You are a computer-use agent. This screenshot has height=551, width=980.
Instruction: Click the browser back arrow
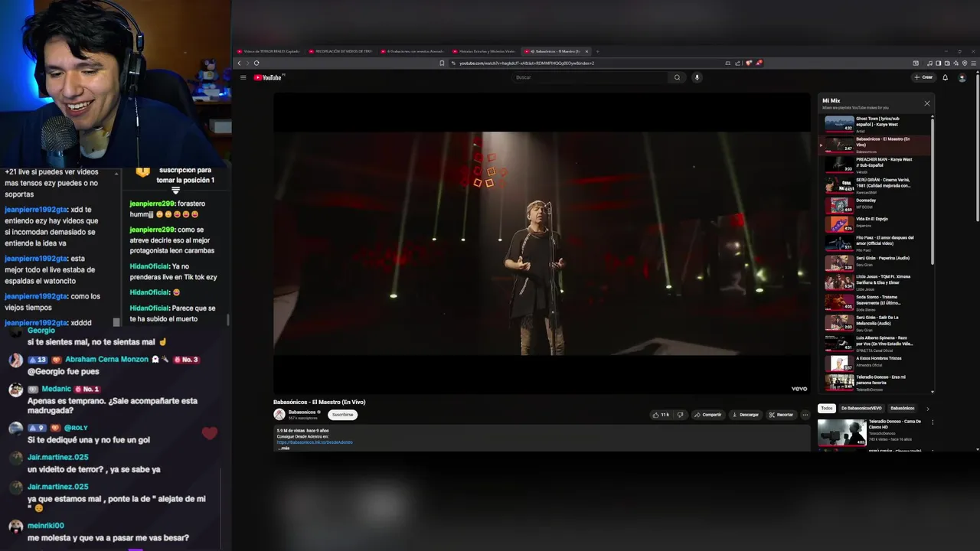click(239, 63)
